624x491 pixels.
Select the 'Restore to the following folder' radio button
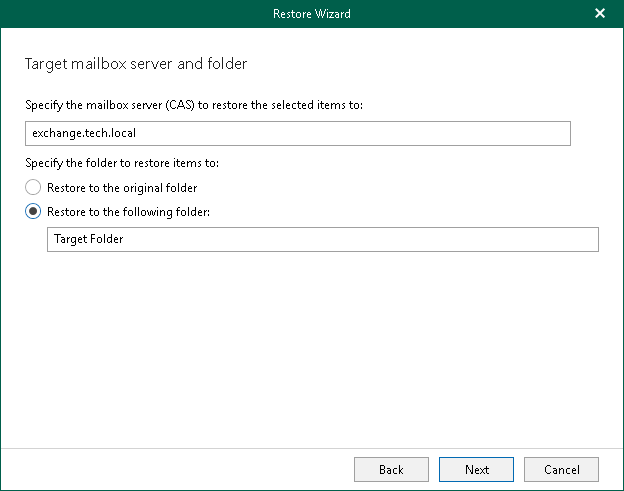point(34,211)
